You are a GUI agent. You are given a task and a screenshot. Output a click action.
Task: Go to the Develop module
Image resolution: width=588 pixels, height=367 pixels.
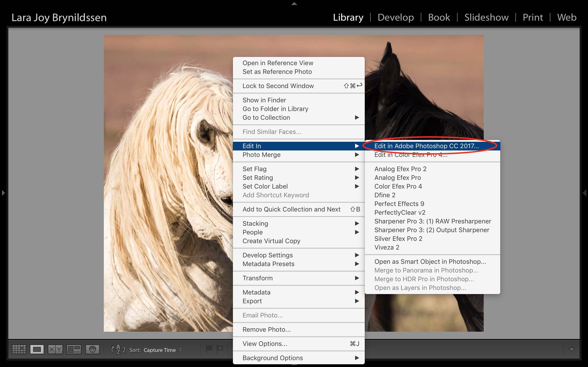(396, 17)
